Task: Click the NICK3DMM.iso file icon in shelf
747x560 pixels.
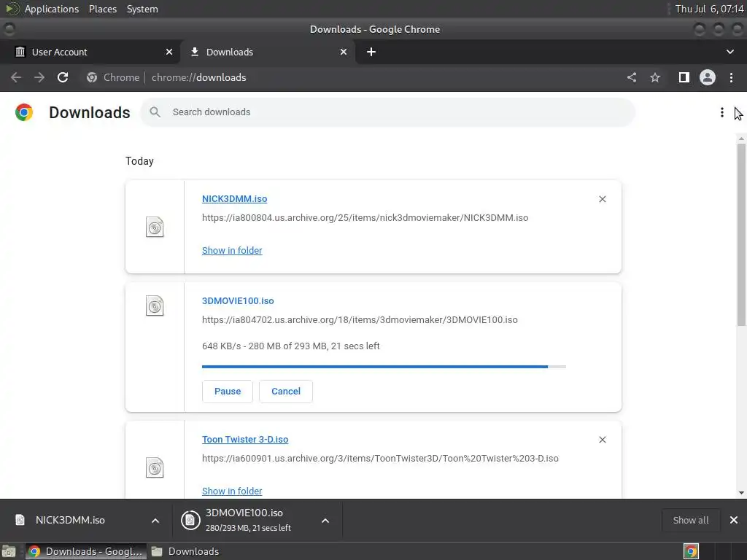Action: [20, 520]
